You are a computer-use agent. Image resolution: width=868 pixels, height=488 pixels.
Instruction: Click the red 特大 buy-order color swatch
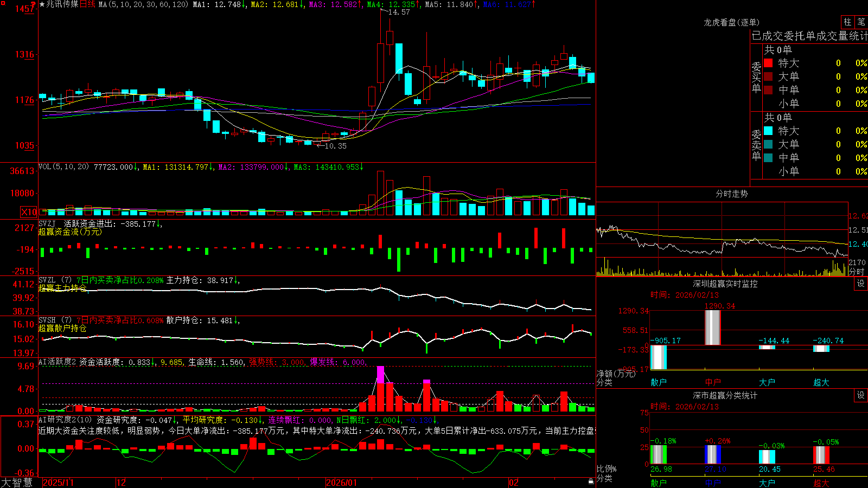(768, 63)
